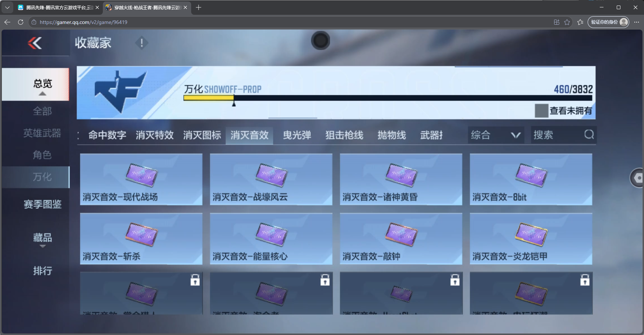Switch to the 消灭特效 tab
The width and height of the screenshot is (644, 335).
coord(155,135)
